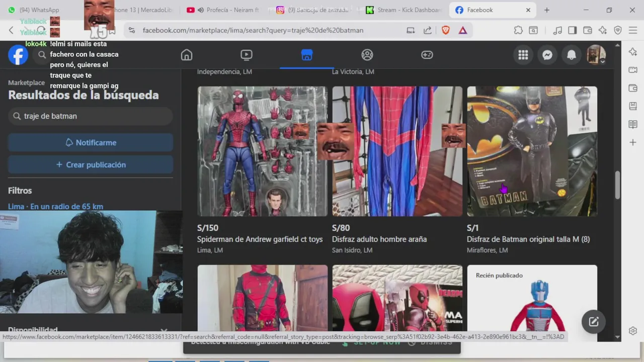Image resolution: width=644 pixels, height=362 pixels.
Task: Open Brave Wallet icon in toolbar
Action: [x=588, y=30]
